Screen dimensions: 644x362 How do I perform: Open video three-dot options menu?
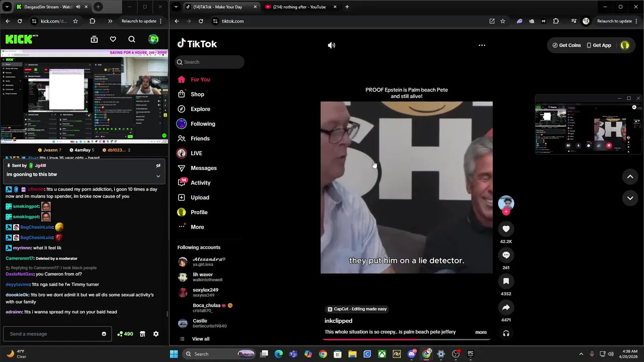pos(482,45)
